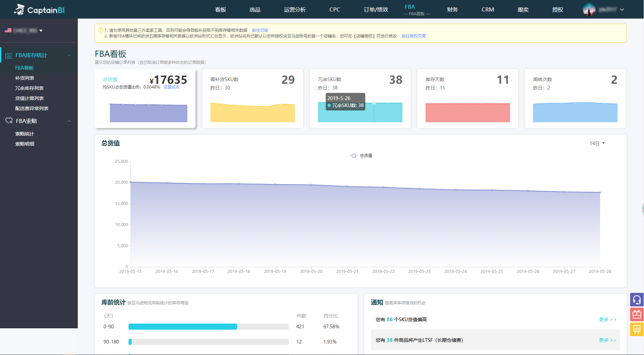
Task: Click the 0-90 day age progress bar
Action: click(x=208, y=327)
